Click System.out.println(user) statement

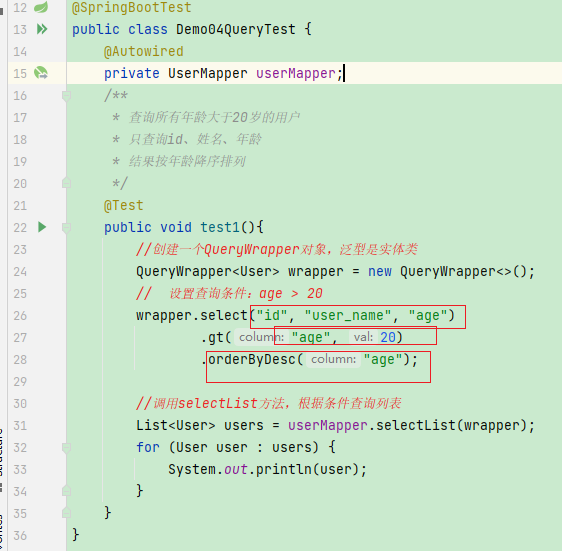click(x=267, y=470)
